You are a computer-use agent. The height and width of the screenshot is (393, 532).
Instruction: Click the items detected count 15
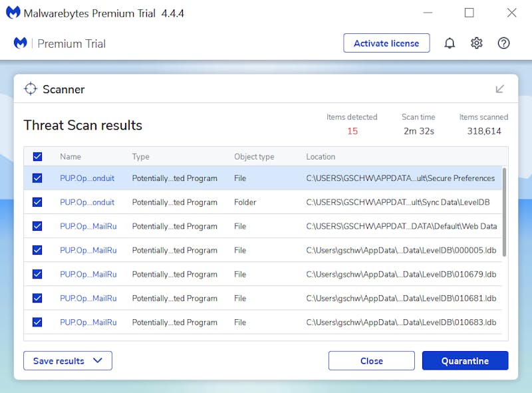(x=352, y=131)
